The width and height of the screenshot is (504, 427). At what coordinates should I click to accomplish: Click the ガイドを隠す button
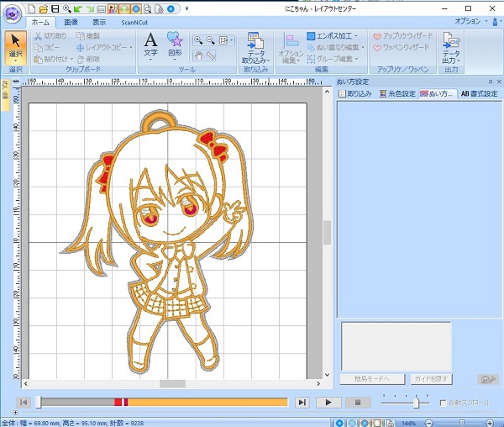(431, 379)
